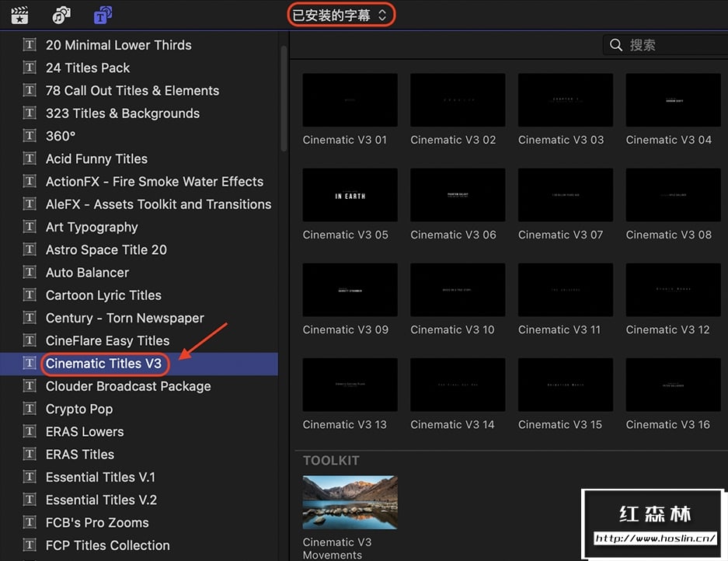Click the icon beside 78 Call Out Titles
Viewport: 728px width, 561px height.
[x=30, y=90]
